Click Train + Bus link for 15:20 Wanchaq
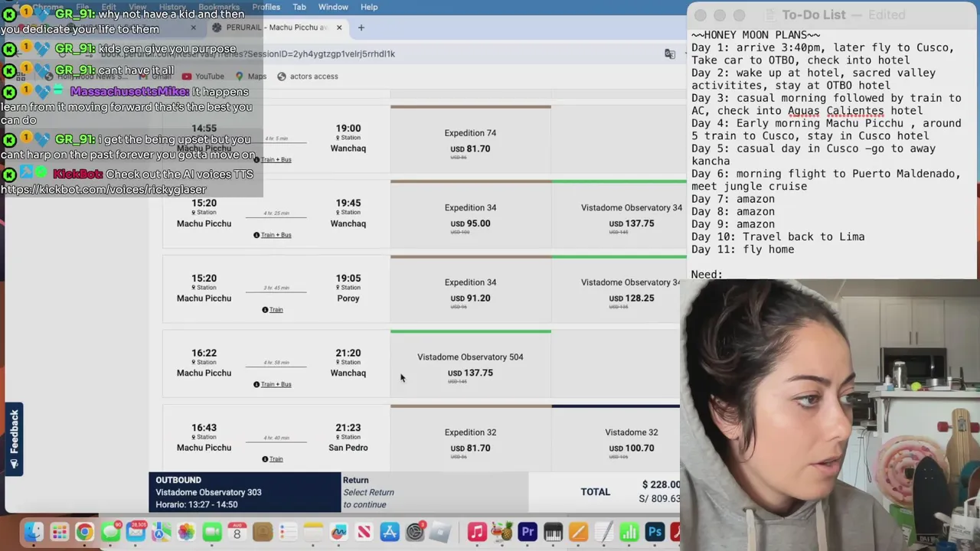The image size is (980, 551). click(276, 235)
